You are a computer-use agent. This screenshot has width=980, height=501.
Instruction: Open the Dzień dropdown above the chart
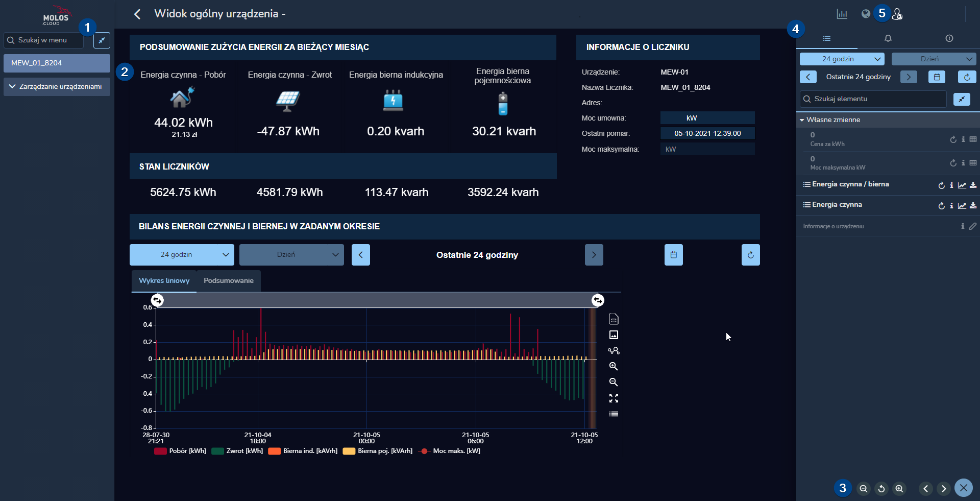coord(291,255)
